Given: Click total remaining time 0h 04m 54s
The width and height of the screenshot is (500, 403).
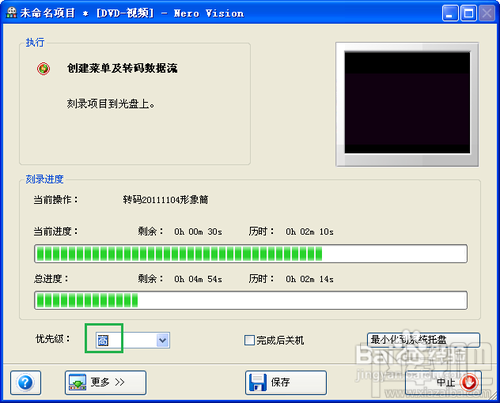Looking at the screenshot, I should (x=198, y=279).
